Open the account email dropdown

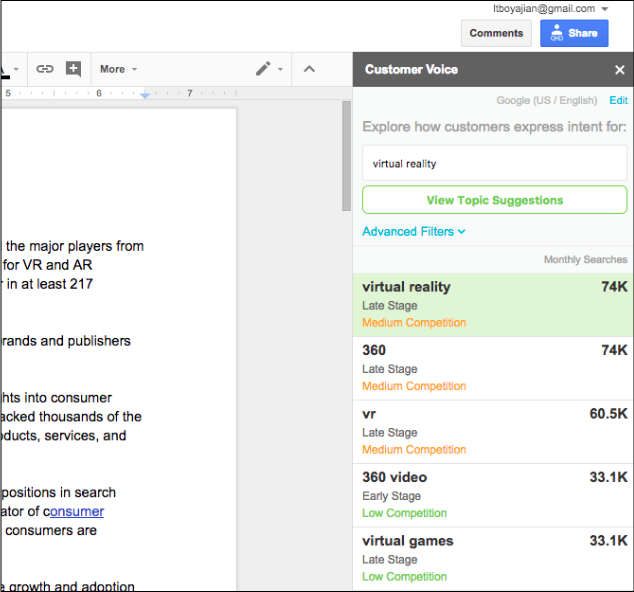point(605,9)
